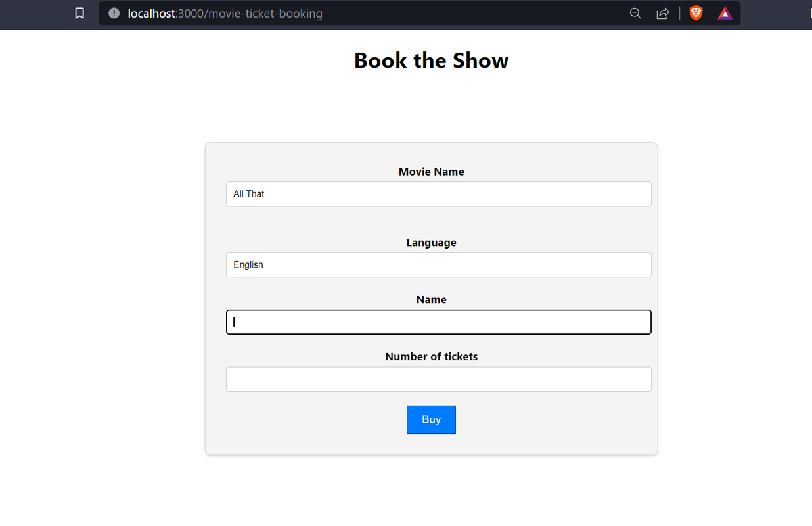
Task: Focus the Movie Name field
Action: pyautogui.click(x=439, y=194)
